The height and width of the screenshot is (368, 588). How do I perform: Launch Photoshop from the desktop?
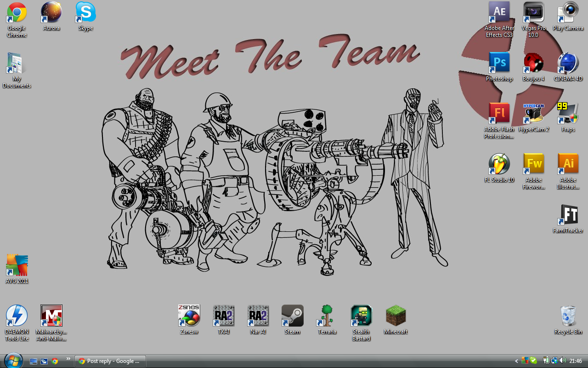pos(499,63)
